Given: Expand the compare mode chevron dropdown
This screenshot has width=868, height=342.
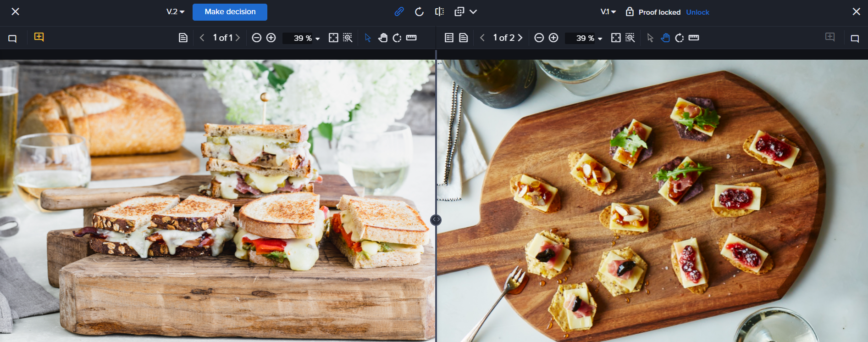Looking at the screenshot, I should tap(473, 12).
